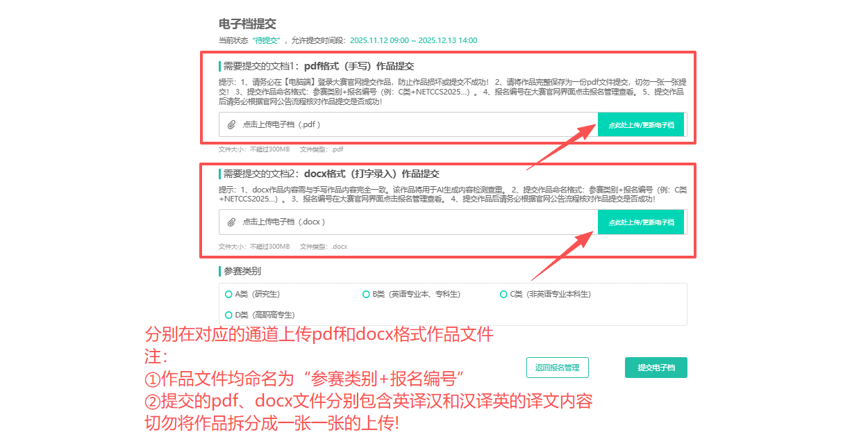
Task: Choose the B类（英语专业本、专科生）radio option
Action: (x=366, y=295)
